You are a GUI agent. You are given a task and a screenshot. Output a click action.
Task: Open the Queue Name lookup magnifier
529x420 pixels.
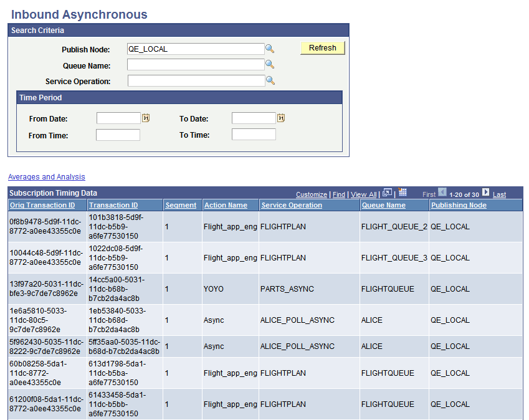pos(271,65)
